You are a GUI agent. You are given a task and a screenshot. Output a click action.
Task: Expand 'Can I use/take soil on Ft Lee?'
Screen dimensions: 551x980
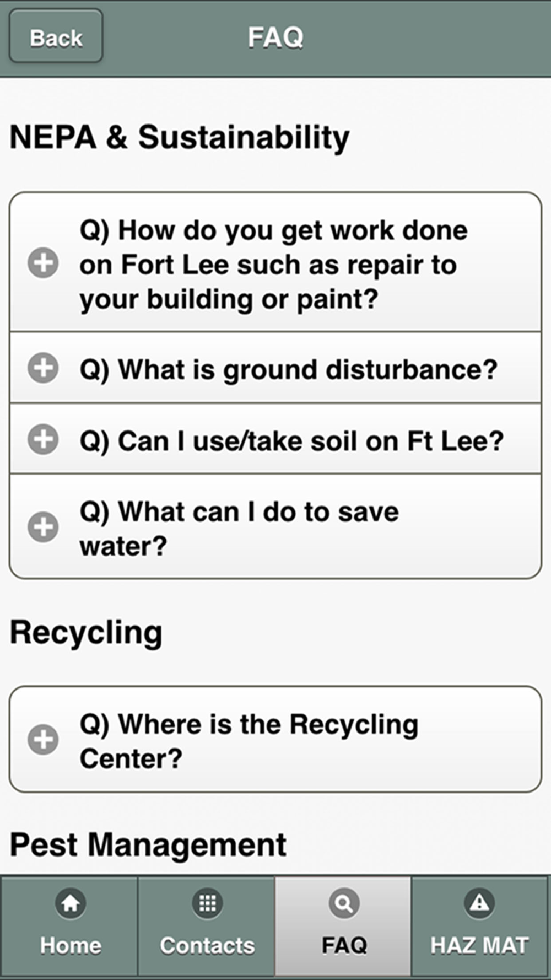[275, 439]
